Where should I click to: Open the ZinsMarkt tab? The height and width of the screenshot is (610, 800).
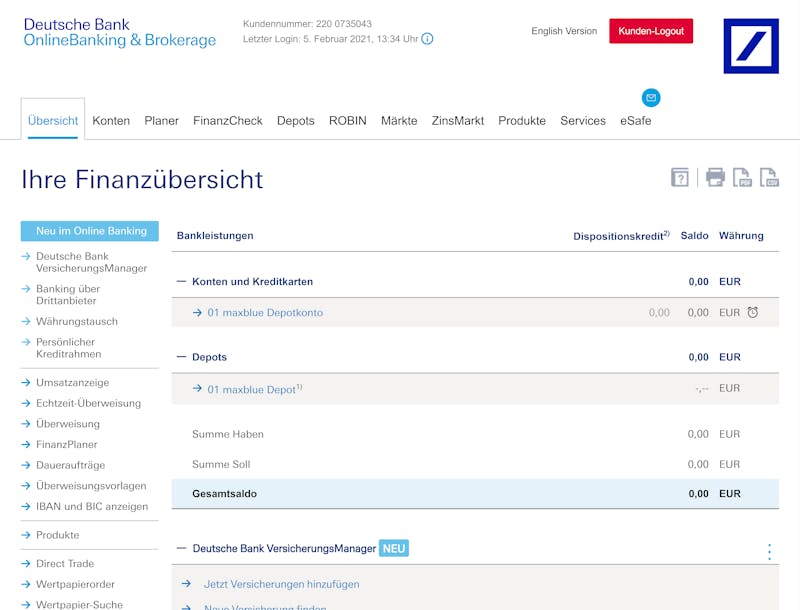(458, 121)
